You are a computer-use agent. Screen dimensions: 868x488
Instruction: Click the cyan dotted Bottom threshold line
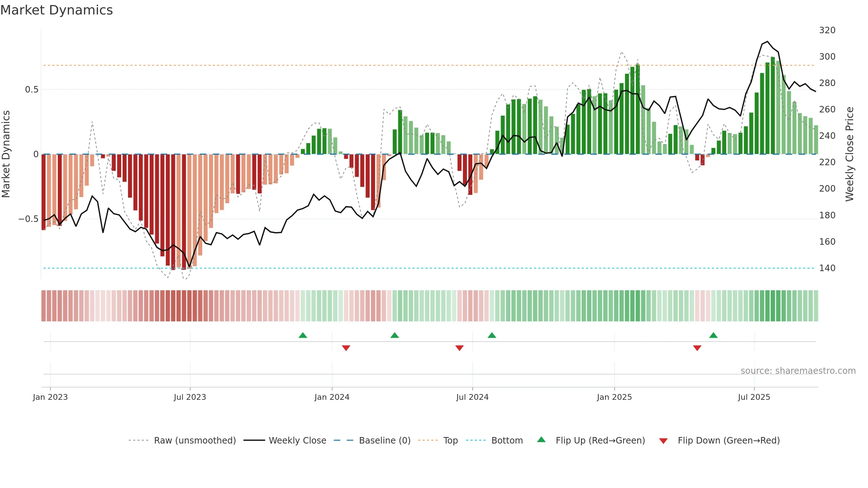coord(429,268)
